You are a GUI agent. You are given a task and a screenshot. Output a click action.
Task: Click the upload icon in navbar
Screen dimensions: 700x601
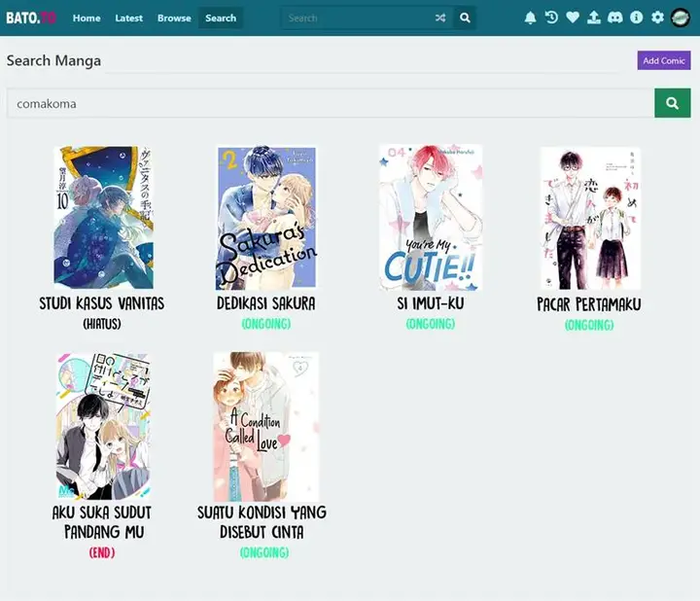(x=593, y=18)
